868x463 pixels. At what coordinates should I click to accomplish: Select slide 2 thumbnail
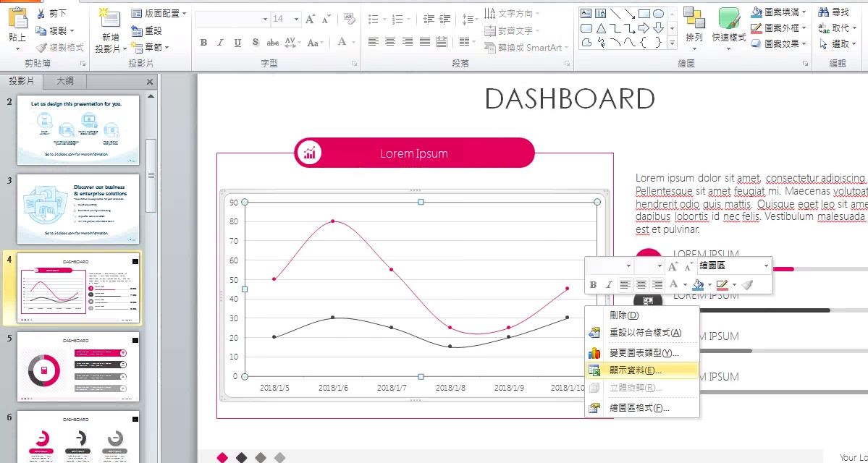pos(78,130)
